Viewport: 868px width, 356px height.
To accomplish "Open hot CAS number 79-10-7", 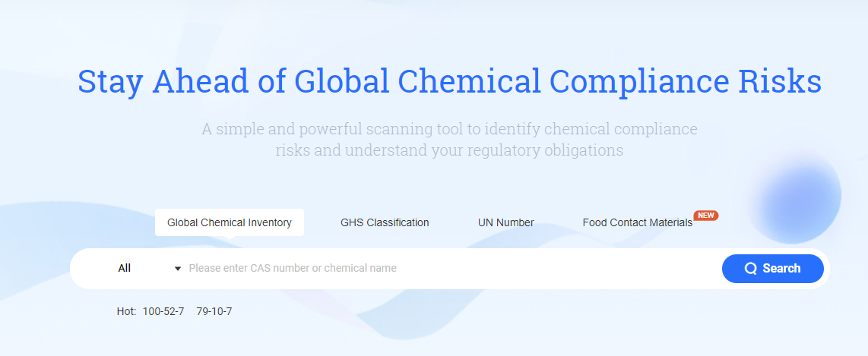I will tap(214, 311).
